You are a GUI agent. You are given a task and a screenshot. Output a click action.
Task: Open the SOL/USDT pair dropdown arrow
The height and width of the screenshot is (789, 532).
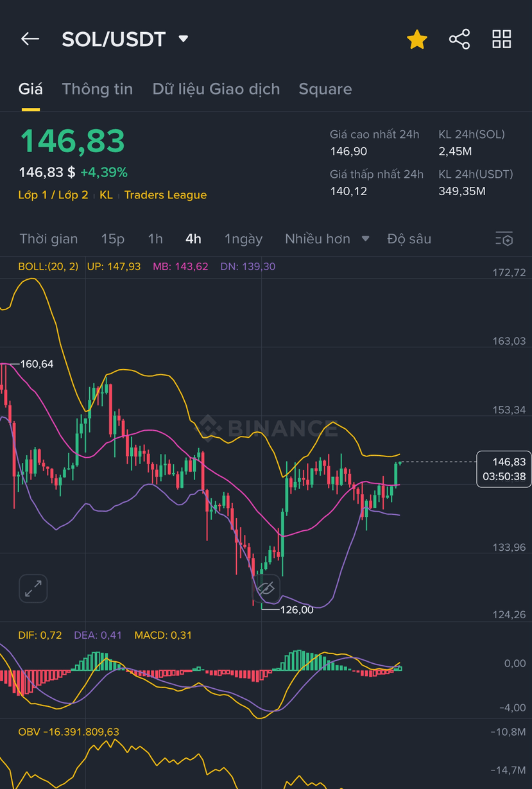184,39
